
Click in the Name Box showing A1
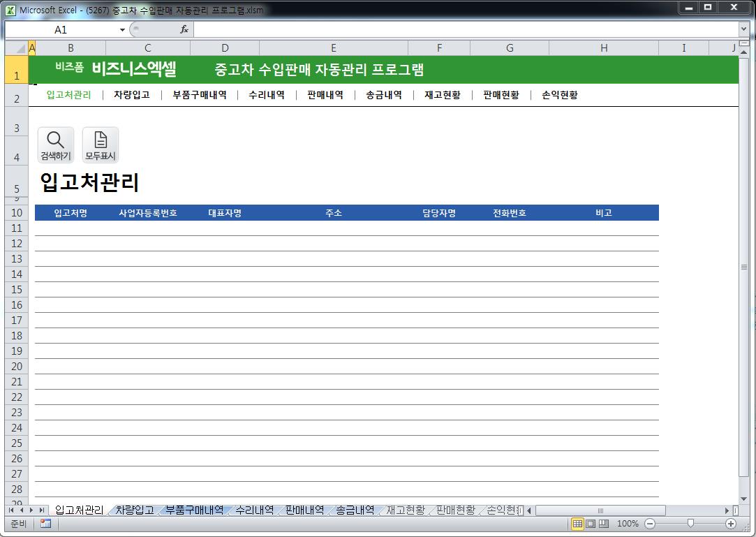click(x=61, y=30)
